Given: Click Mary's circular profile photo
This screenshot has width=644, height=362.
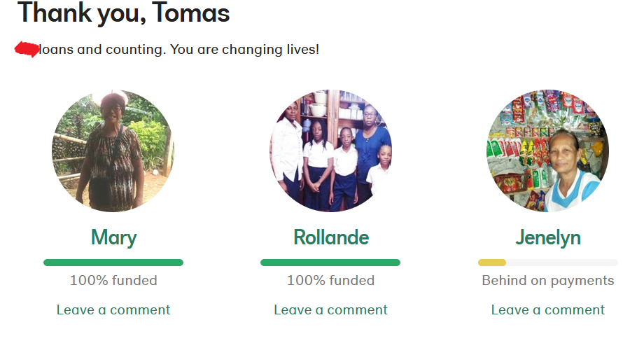Looking at the screenshot, I should tap(113, 151).
